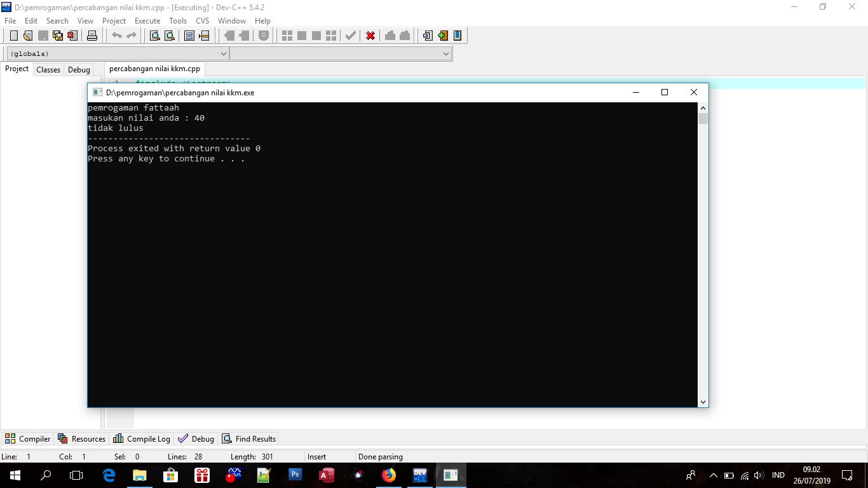Image resolution: width=868 pixels, height=488 pixels.
Task: Click the Find magnifier toolbar icon
Action: click(x=154, y=36)
